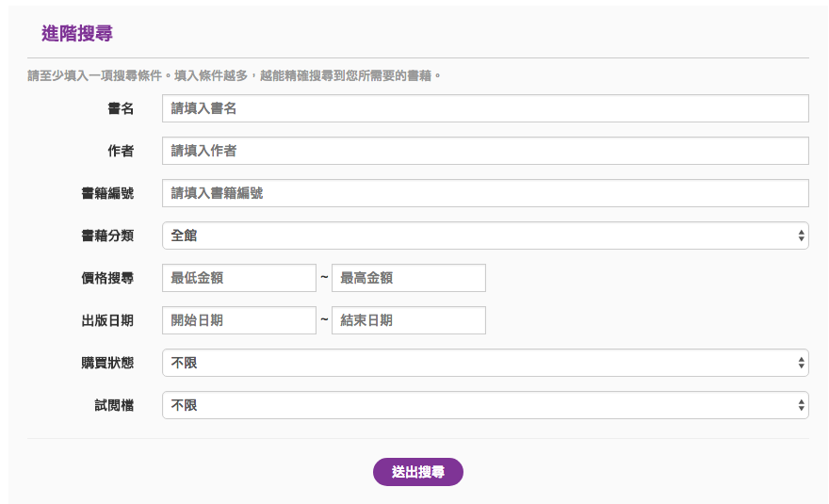Select the 結束日期 (end date) field
The image size is (829, 504).
click(409, 320)
